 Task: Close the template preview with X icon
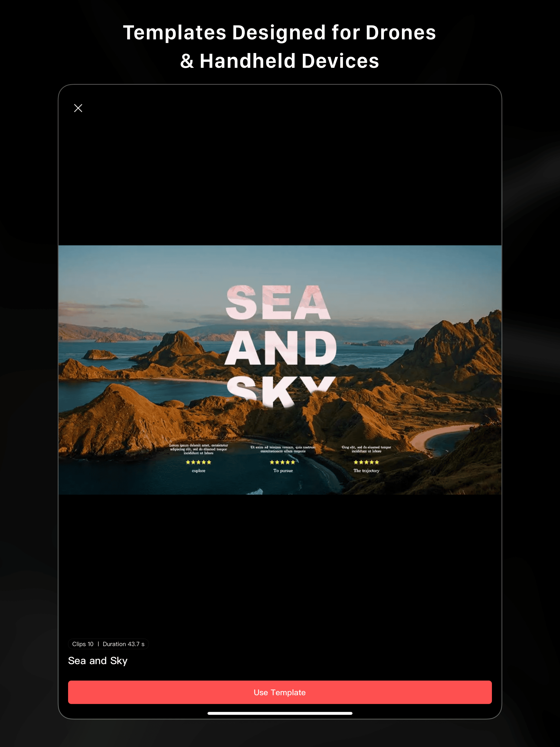(x=78, y=108)
